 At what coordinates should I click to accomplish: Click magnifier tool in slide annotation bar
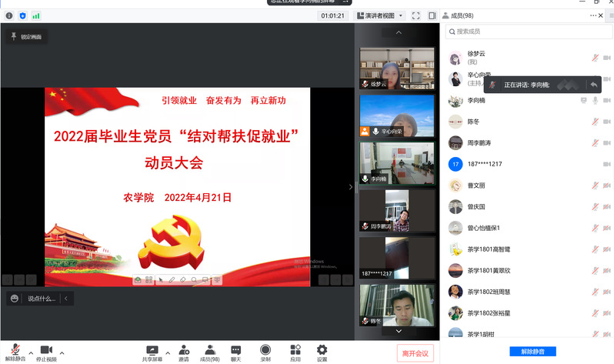point(194,280)
